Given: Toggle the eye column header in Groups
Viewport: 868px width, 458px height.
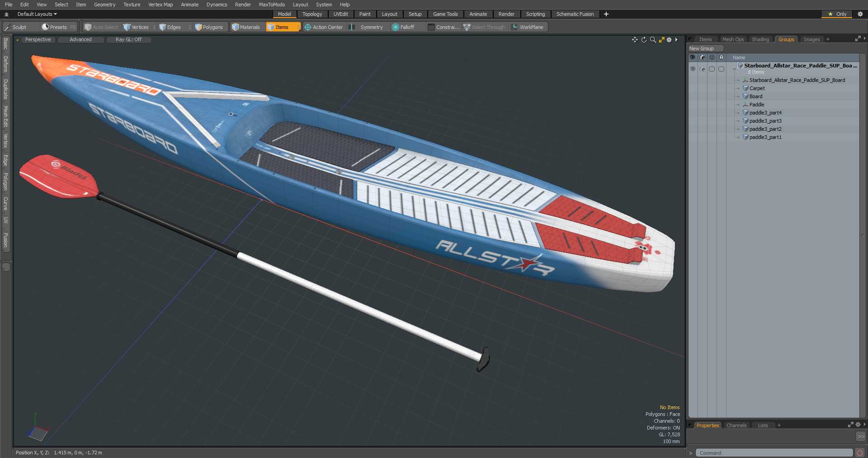Looking at the screenshot, I should (x=693, y=57).
